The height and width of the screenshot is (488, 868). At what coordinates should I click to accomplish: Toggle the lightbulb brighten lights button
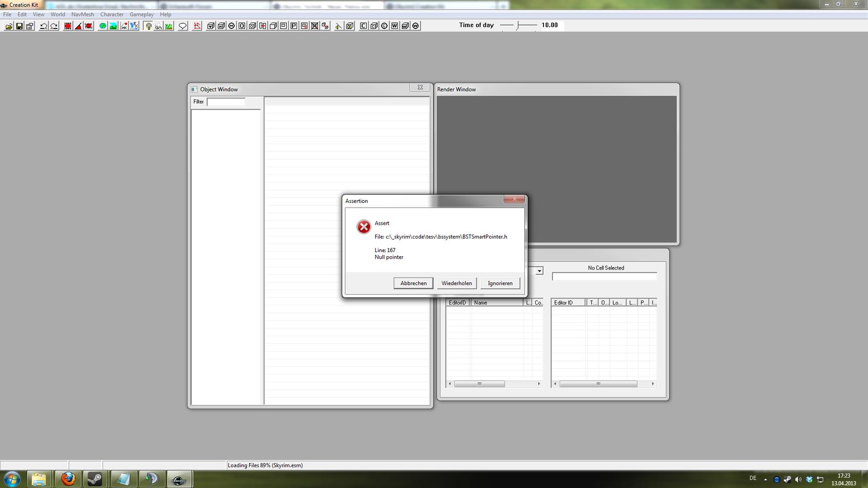tap(149, 26)
